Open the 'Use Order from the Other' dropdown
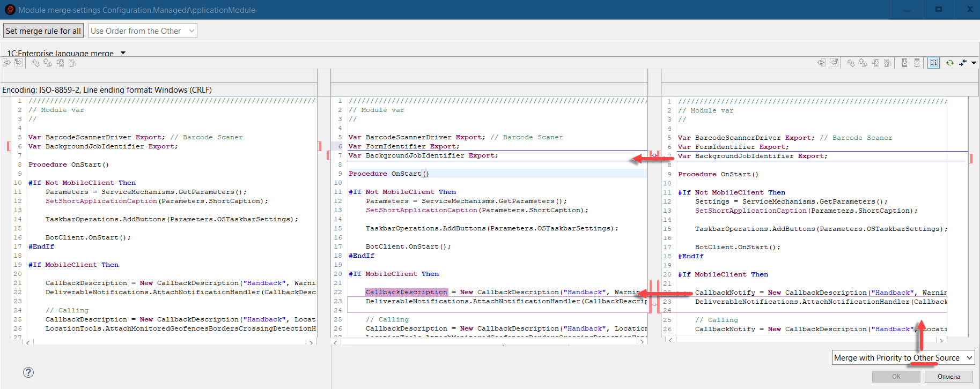This screenshot has width=980, height=389. tap(143, 31)
